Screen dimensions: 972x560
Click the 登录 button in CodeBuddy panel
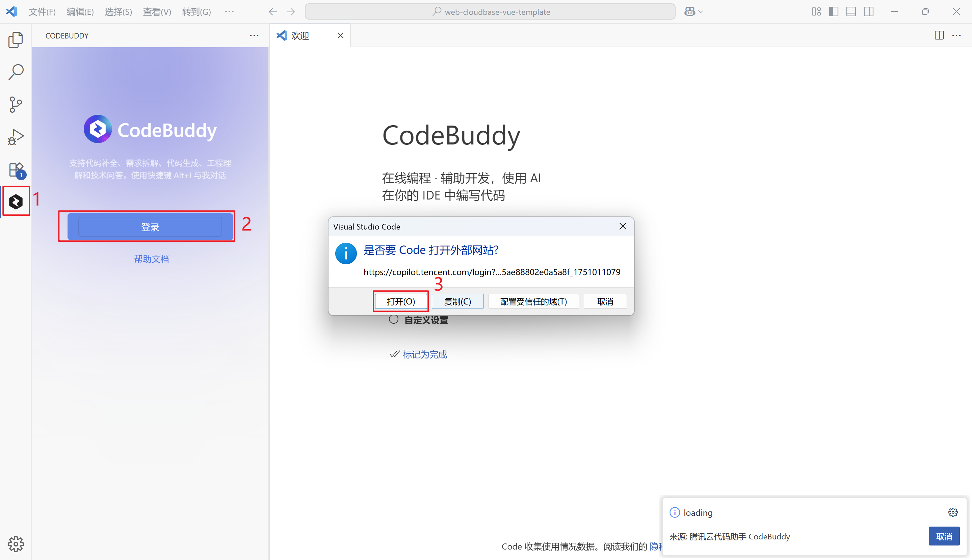point(150,227)
